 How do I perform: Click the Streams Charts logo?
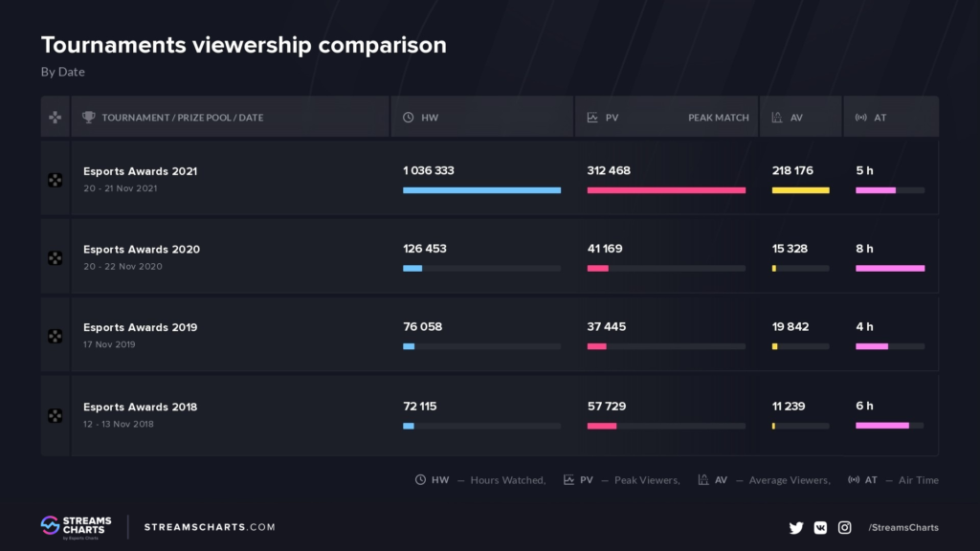click(x=76, y=526)
